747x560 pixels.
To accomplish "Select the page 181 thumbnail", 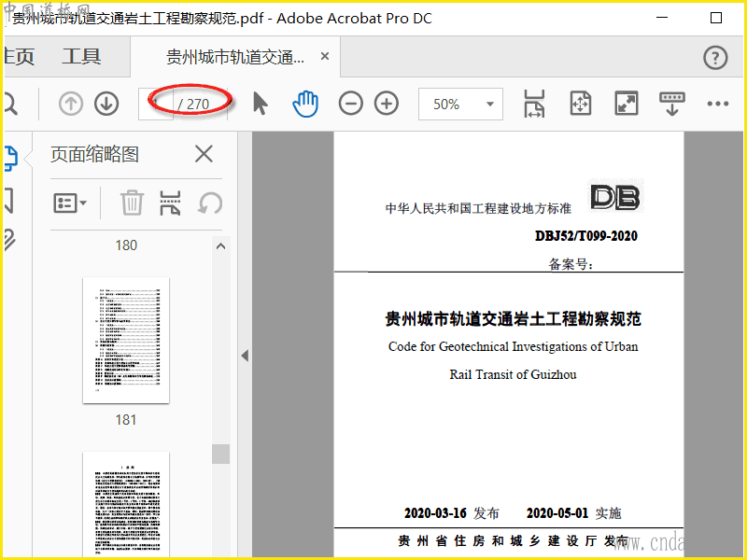I will 126,340.
